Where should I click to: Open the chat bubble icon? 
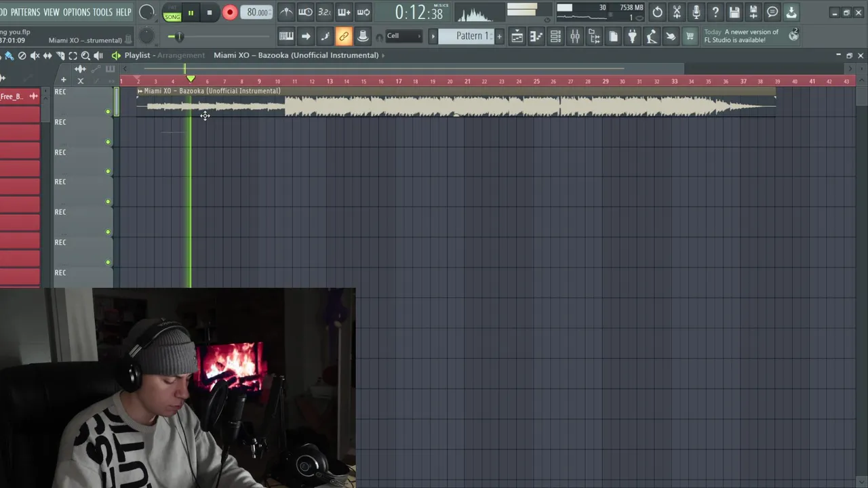(772, 12)
